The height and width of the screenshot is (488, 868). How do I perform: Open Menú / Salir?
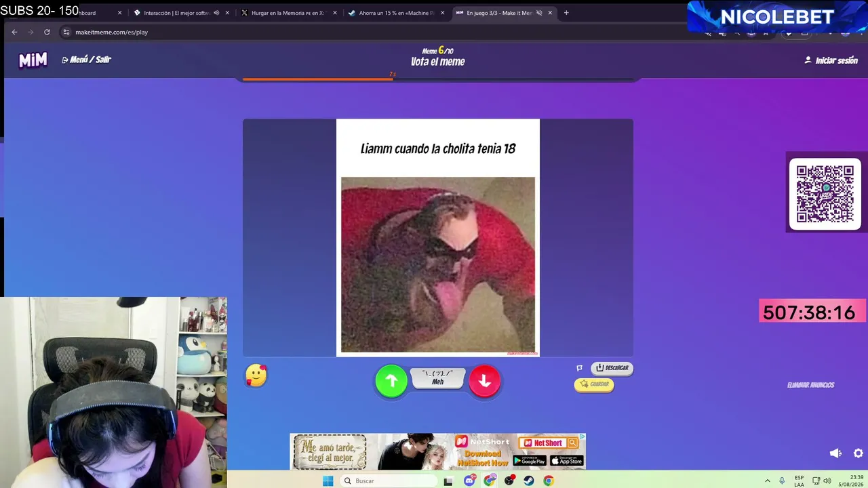(x=86, y=60)
